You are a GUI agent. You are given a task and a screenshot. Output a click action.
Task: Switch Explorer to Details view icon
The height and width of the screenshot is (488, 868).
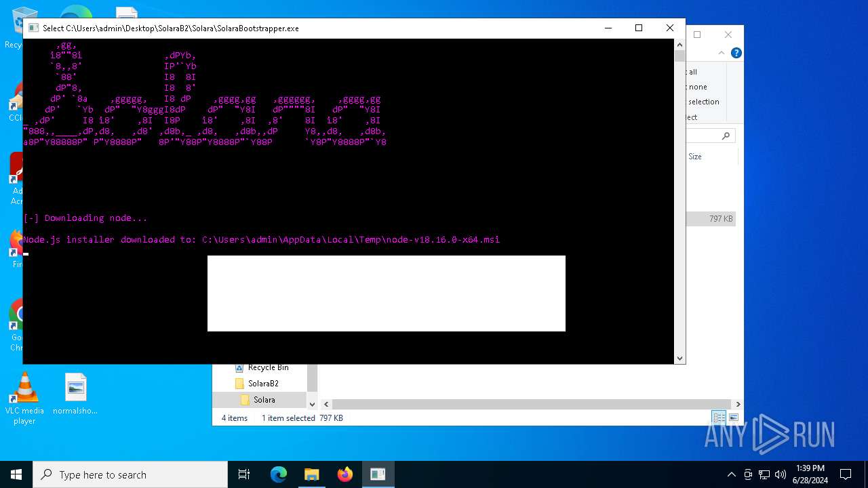tap(719, 418)
